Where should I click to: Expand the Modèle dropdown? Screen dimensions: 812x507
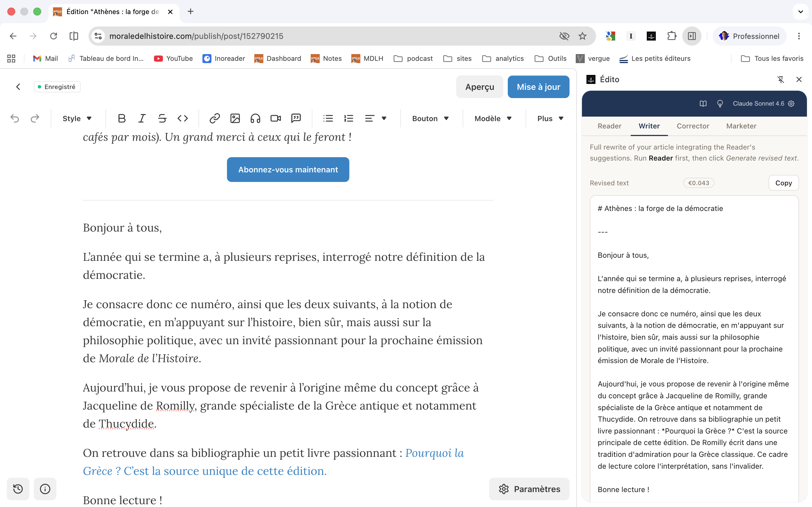pos(493,118)
